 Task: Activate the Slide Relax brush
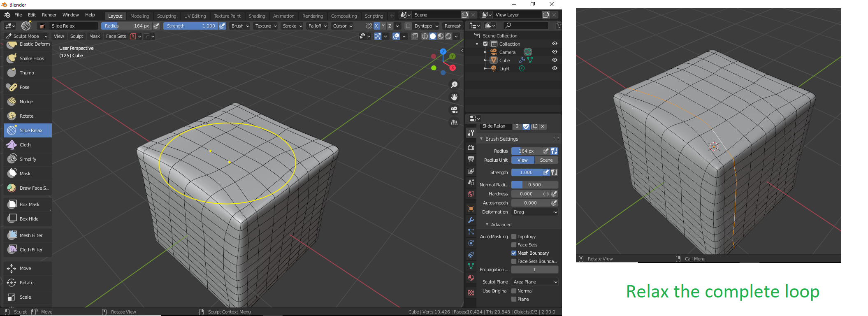pos(28,130)
